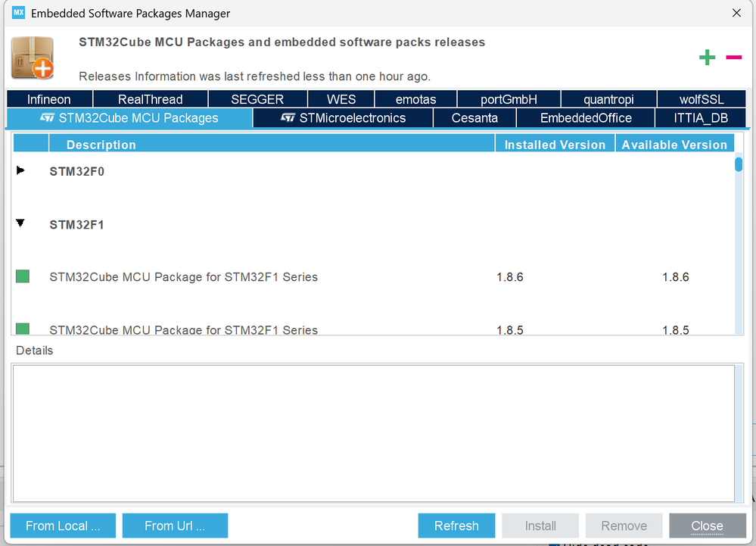Image resolution: width=756 pixels, height=546 pixels.
Task: Select the emotas tab
Action: click(415, 99)
